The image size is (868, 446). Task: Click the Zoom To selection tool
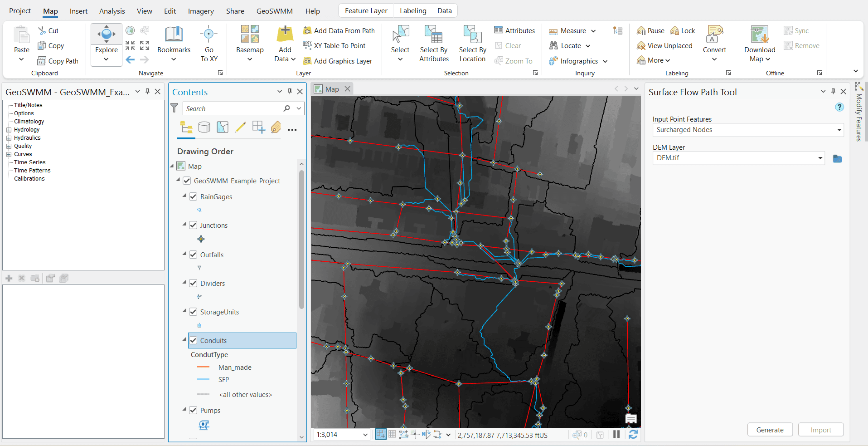click(514, 60)
